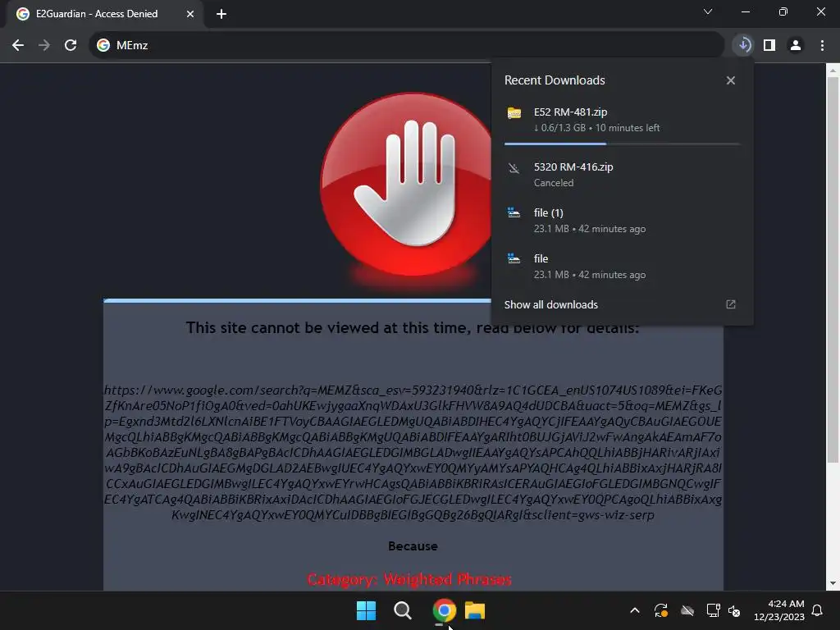
Task: Click the Chrome taskbar icon
Action: click(x=444, y=610)
